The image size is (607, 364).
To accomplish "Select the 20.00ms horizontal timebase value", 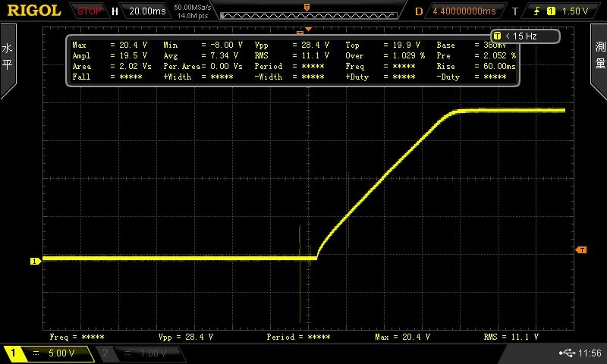I will click(147, 11).
